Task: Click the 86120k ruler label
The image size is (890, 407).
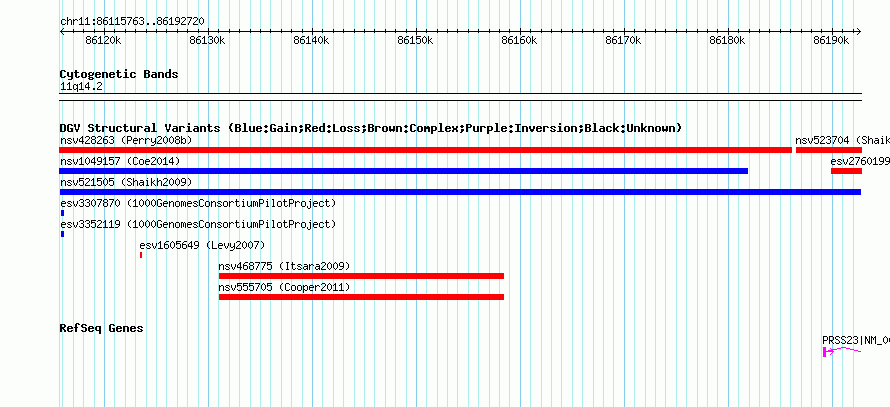Action: tap(103, 40)
